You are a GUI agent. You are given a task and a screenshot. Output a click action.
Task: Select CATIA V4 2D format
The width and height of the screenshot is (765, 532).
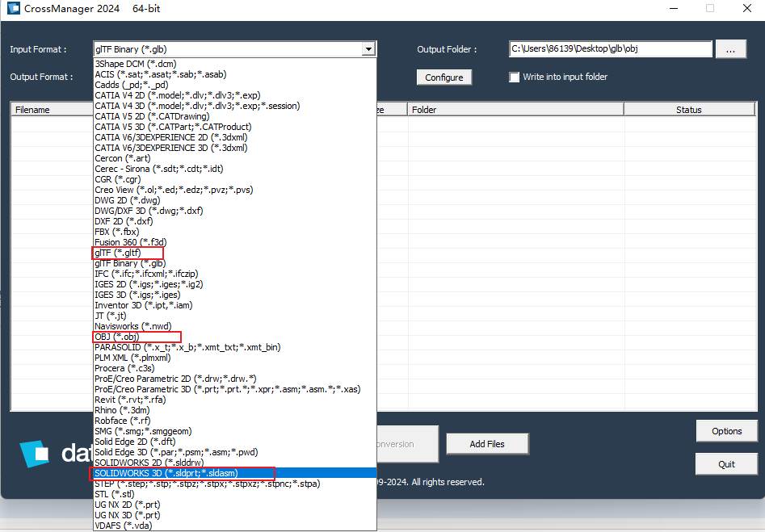235,95
